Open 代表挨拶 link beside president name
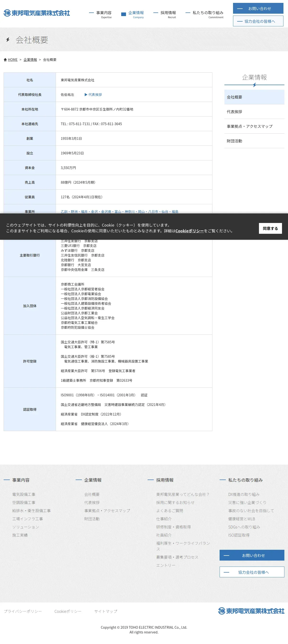 [93, 95]
